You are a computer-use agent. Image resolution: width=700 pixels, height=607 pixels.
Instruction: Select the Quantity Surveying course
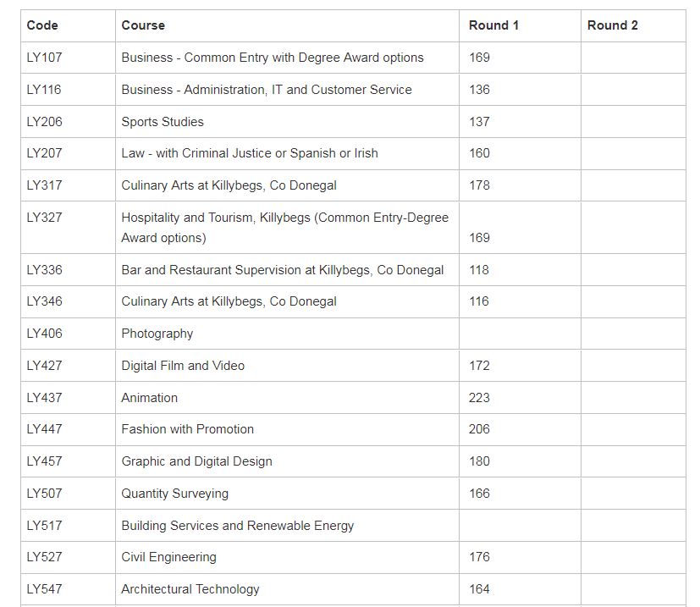174,494
